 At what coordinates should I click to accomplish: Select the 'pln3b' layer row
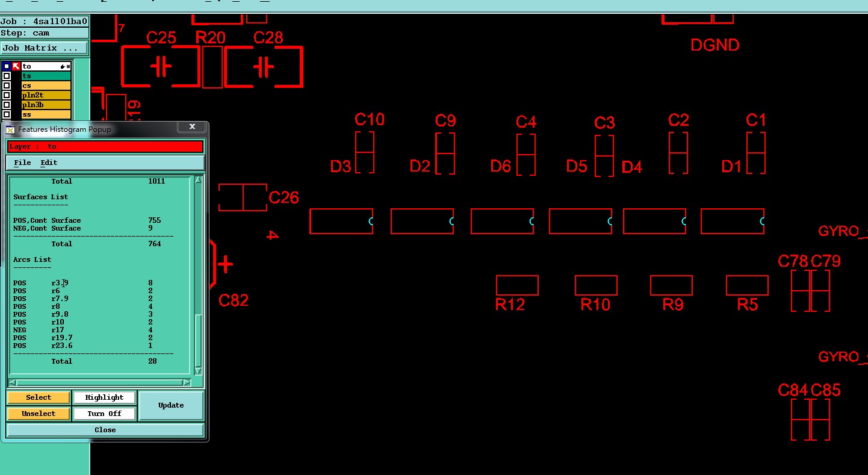[46, 105]
